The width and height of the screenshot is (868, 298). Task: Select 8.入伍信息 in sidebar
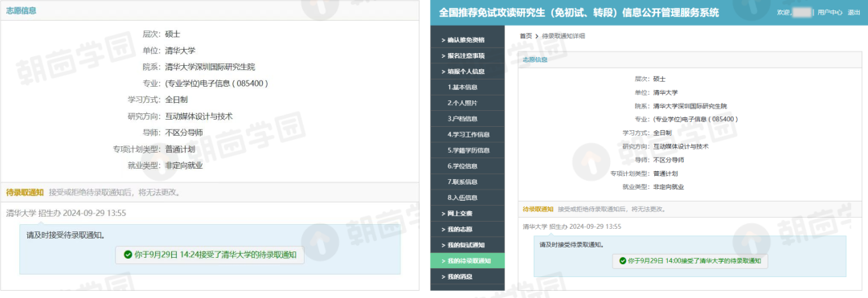467,198
